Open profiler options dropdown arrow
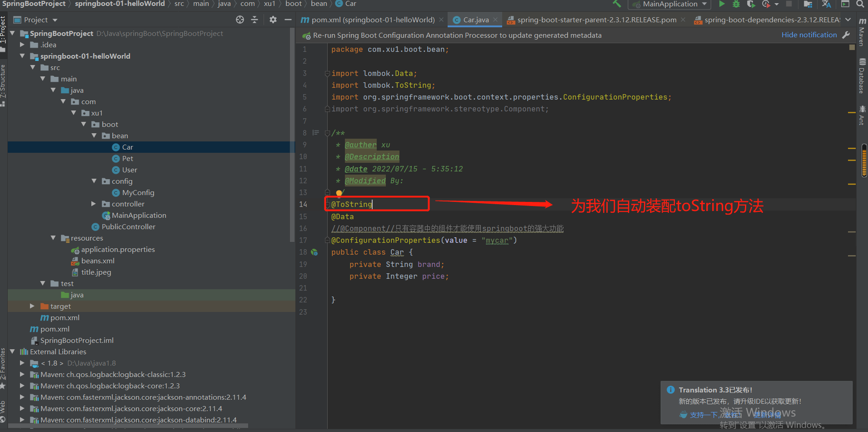This screenshot has width=868, height=432. pos(776,4)
